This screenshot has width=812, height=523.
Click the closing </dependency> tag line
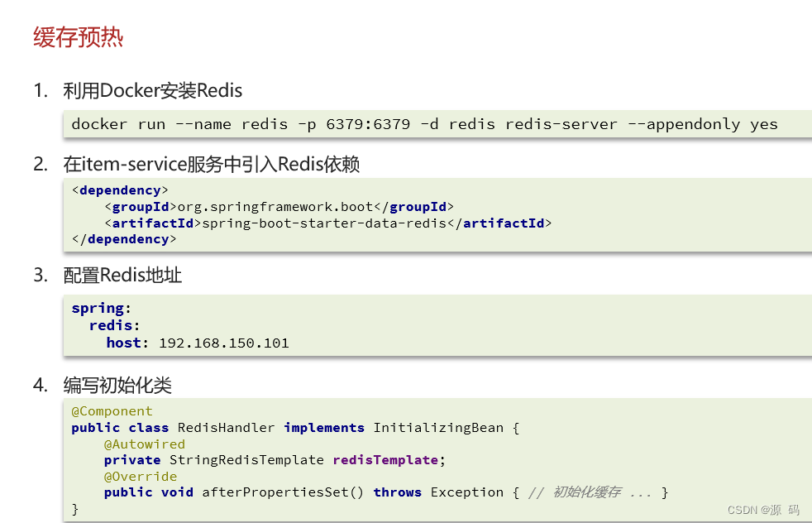pos(124,239)
